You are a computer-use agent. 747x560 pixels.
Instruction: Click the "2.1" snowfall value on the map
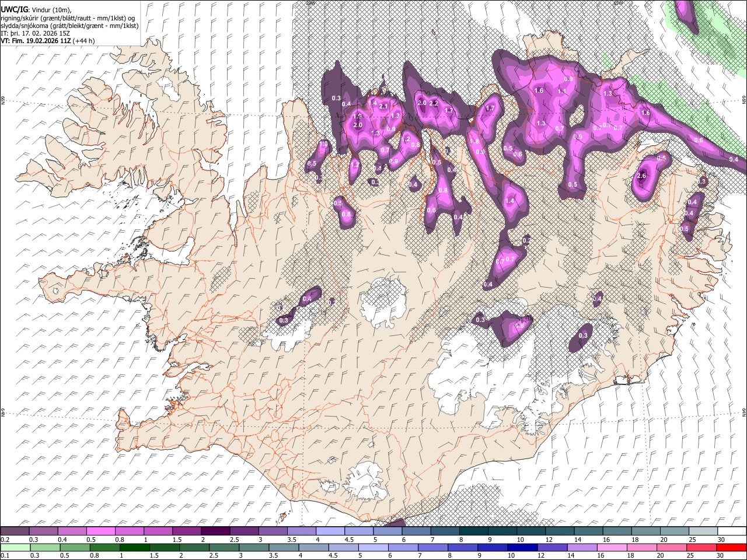coord(383,107)
